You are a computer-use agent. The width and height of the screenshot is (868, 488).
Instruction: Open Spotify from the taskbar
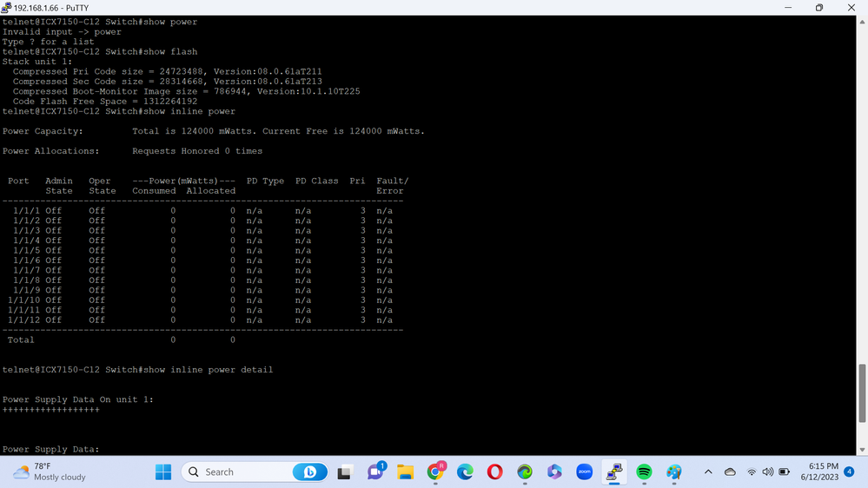(644, 472)
